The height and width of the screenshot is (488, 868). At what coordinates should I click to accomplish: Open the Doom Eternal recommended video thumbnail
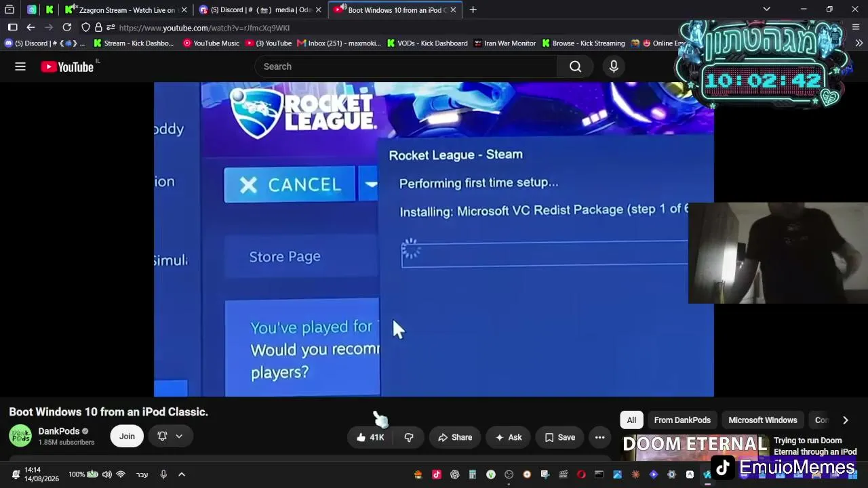695,447
